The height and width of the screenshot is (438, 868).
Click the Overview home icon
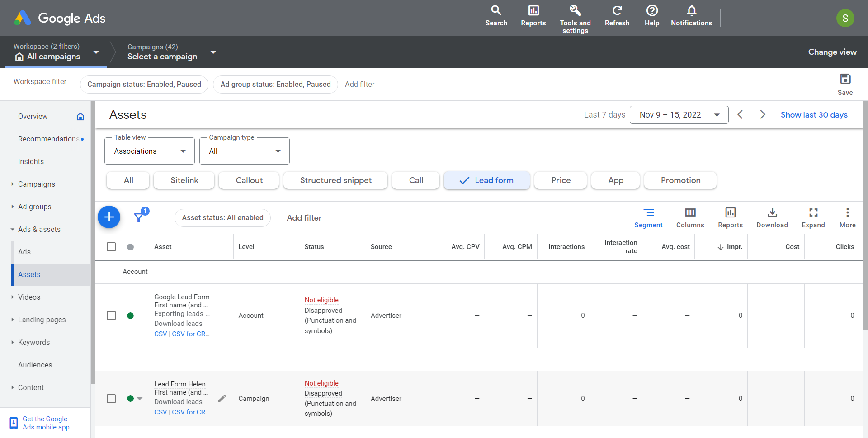tap(80, 117)
